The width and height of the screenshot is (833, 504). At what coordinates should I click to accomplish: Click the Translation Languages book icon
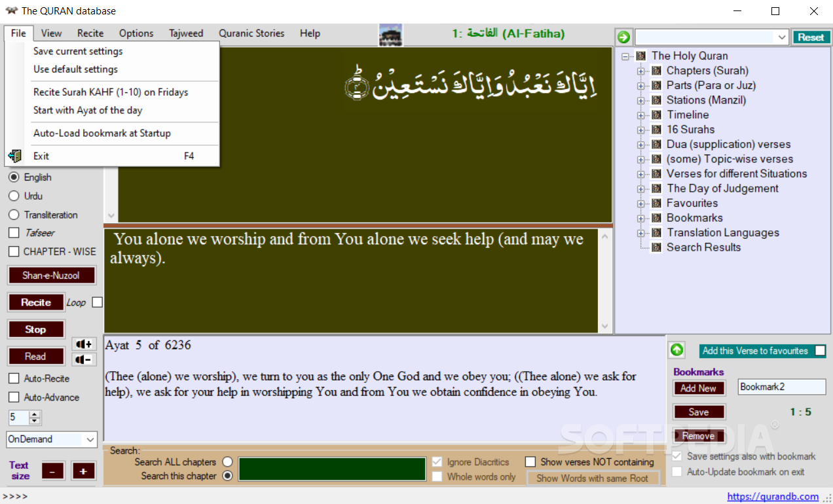[656, 232]
